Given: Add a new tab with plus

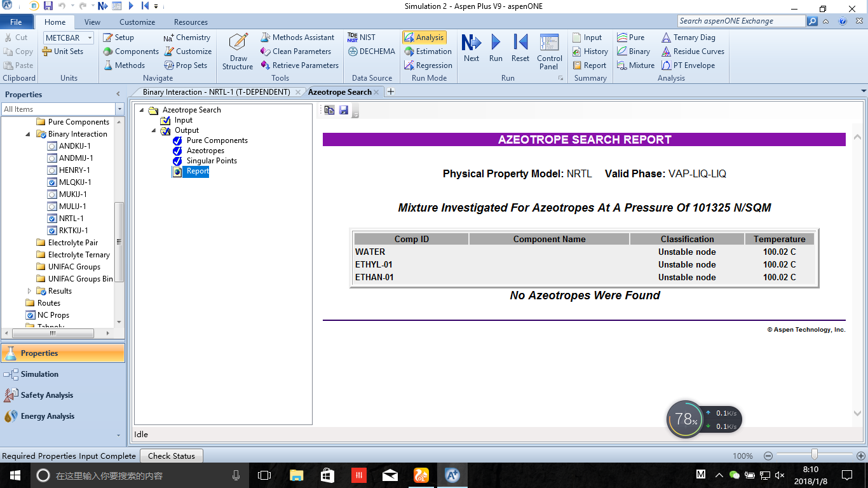Looking at the screenshot, I should click(x=391, y=91).
